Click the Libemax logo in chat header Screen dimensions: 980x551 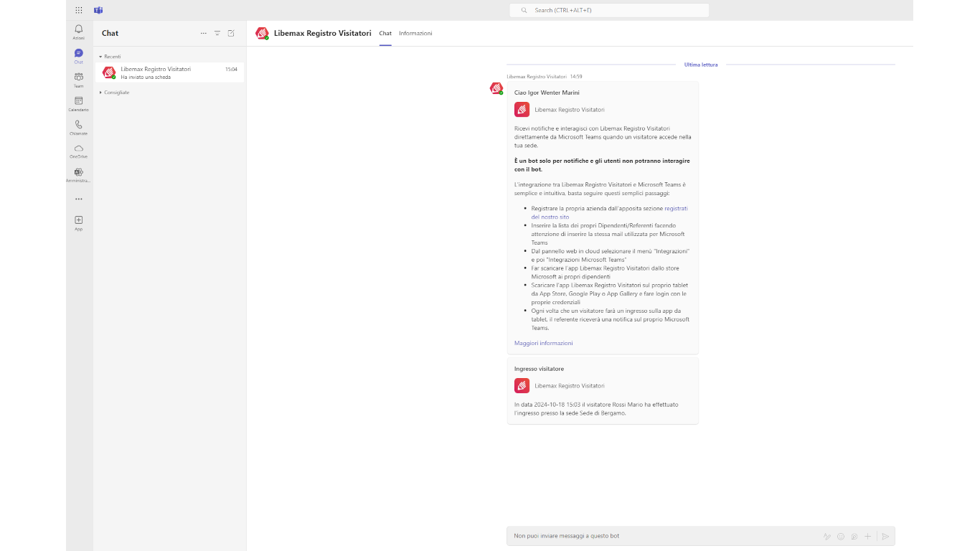(262, 33)
